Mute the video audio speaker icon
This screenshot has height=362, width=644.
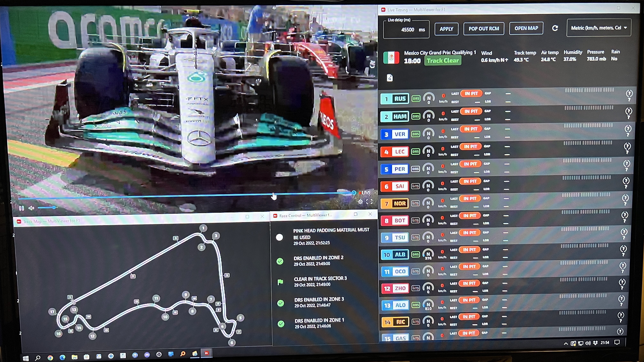tap(31, 208)
